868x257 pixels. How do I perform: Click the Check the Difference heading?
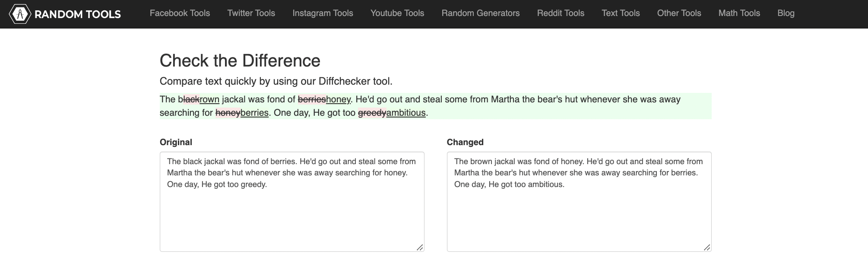tap(240, 60)
